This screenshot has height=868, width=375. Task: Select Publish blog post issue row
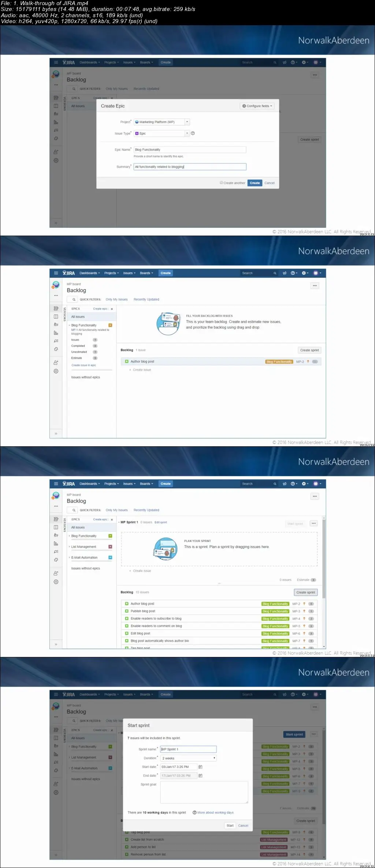pos(219,611)
